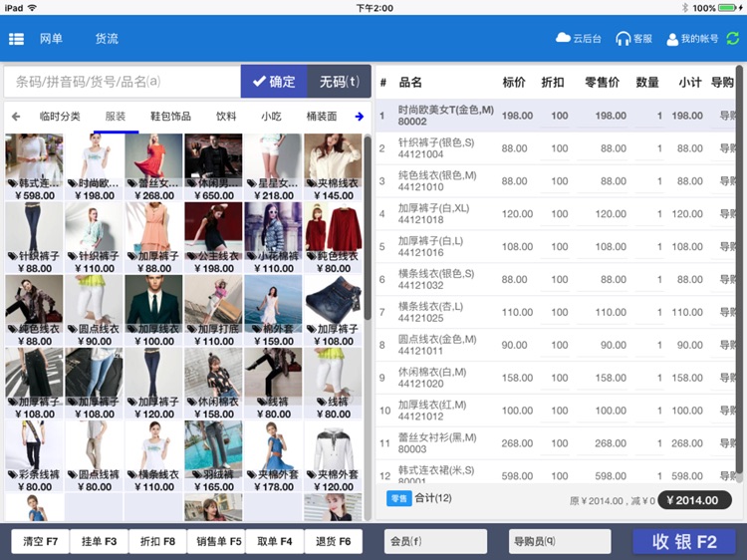Add 彩条线裤 ¥80.00 product
Viewport: 747px width, 560px height.
point(34,456)
